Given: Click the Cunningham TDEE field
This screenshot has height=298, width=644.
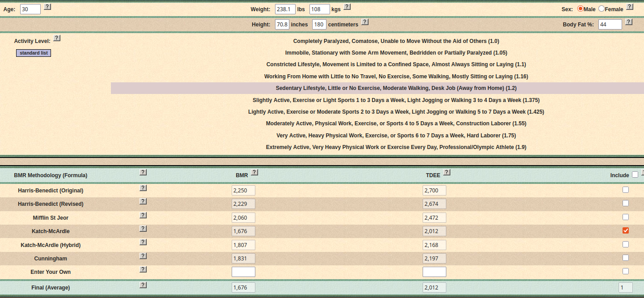Looking at the screenshot, I should click(434, 259).
